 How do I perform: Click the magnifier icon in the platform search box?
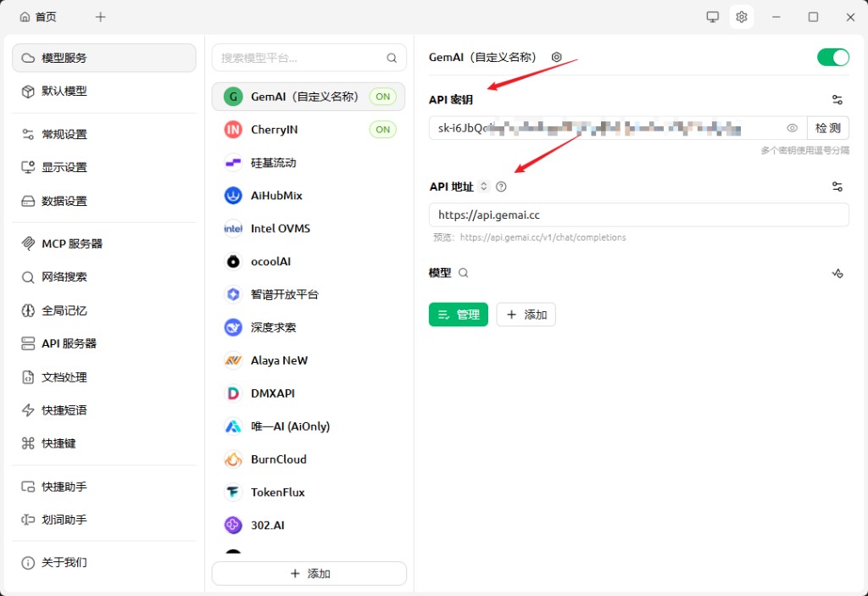[391, 58]
